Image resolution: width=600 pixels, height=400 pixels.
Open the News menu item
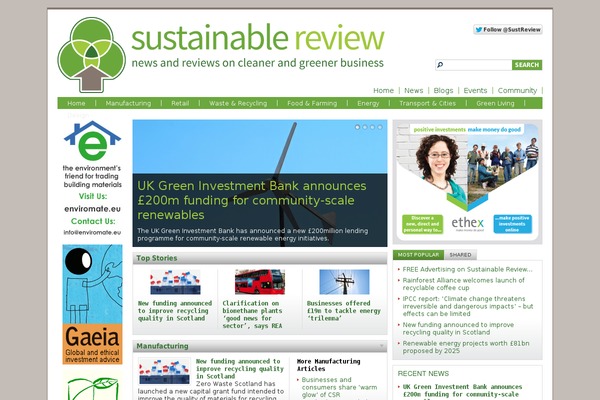414,90
